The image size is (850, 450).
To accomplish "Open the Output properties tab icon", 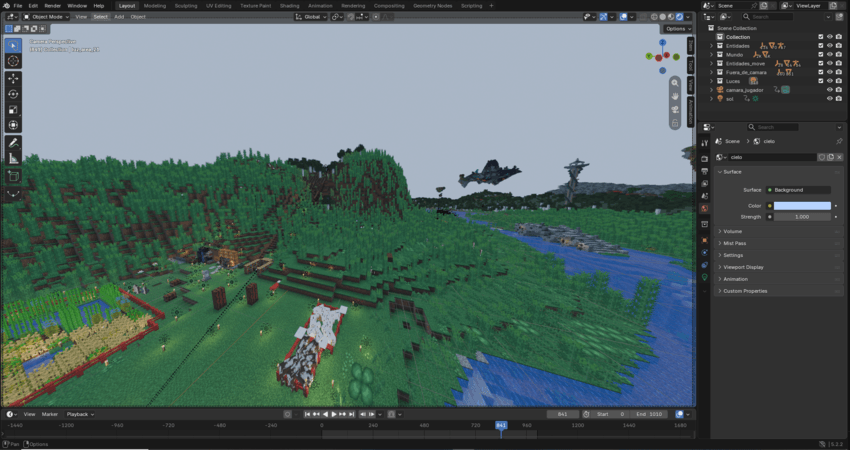I will 704,171.
